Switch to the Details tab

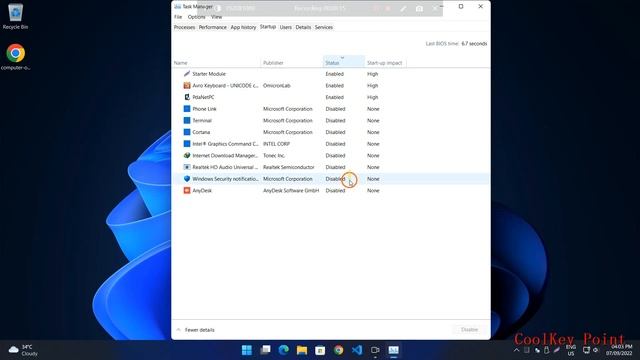tap(303, 27)
